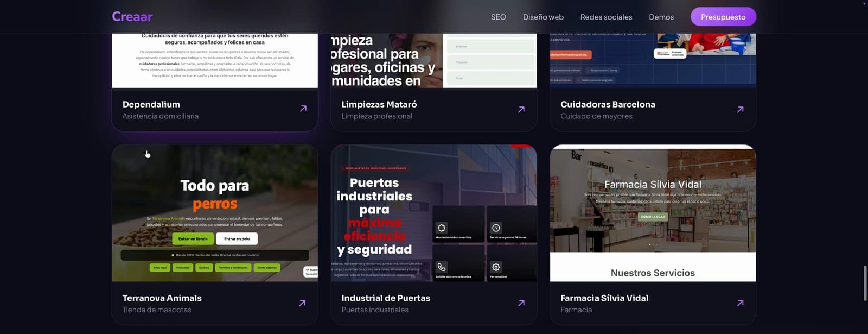Open the Cuidadoras Barcelona preview thumbnail

(x=653, y=60)
